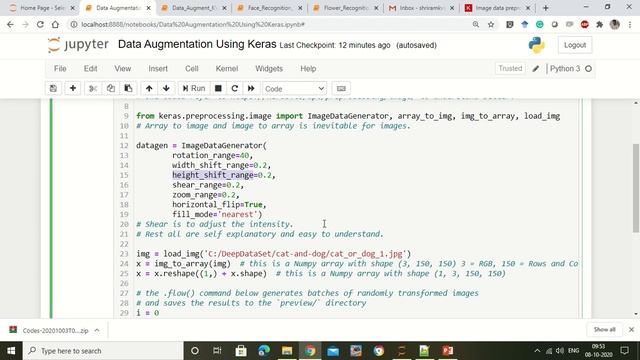Paste cells below icon
Viewport: 640px width, 360px height.
coord(128,89)
